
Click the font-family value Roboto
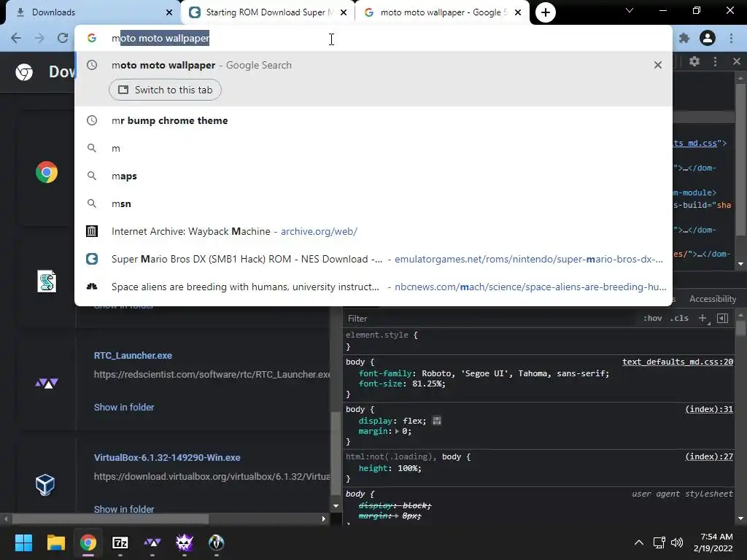436,373
